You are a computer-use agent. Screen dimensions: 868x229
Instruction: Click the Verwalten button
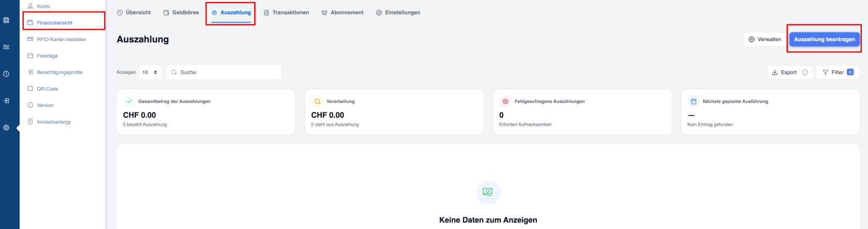pos(765,39)
